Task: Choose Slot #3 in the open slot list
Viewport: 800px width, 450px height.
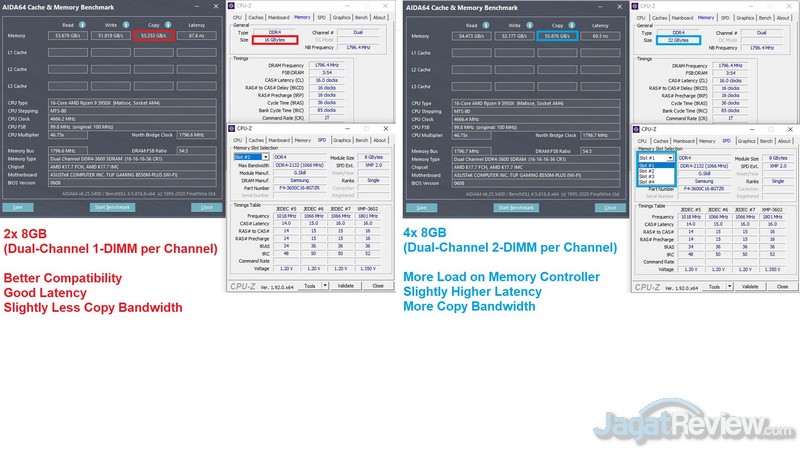Action: (656, 177)
